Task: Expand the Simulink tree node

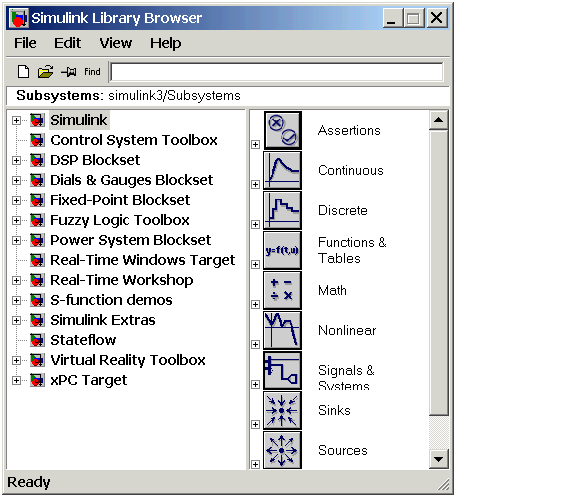Action: coord(16,120)
